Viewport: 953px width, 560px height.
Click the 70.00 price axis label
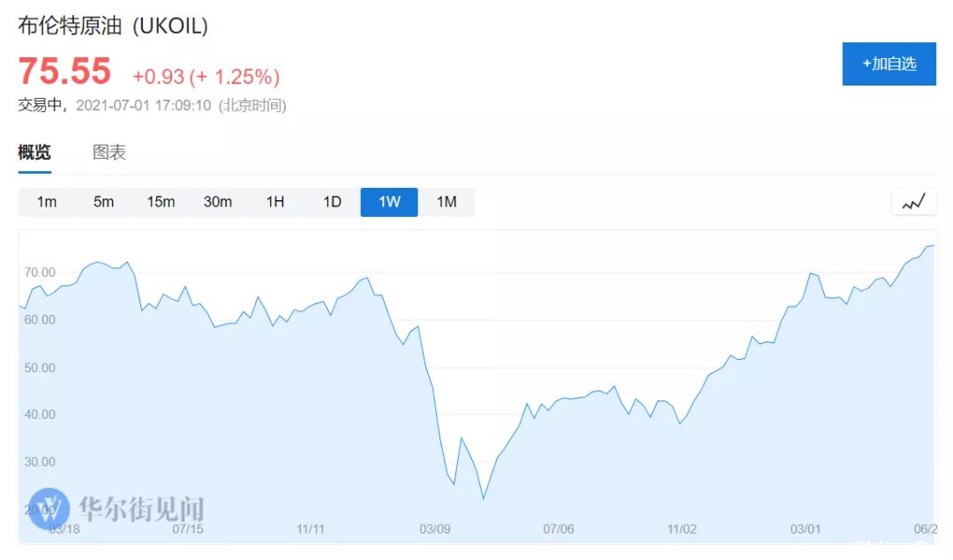(x=40, y=273)
